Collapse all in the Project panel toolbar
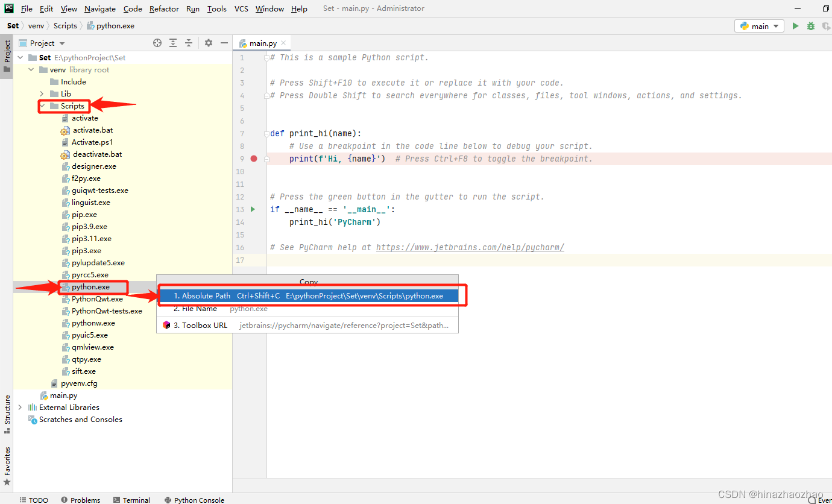Viewport: 832px width, 504px height. [x=189, y=43]
